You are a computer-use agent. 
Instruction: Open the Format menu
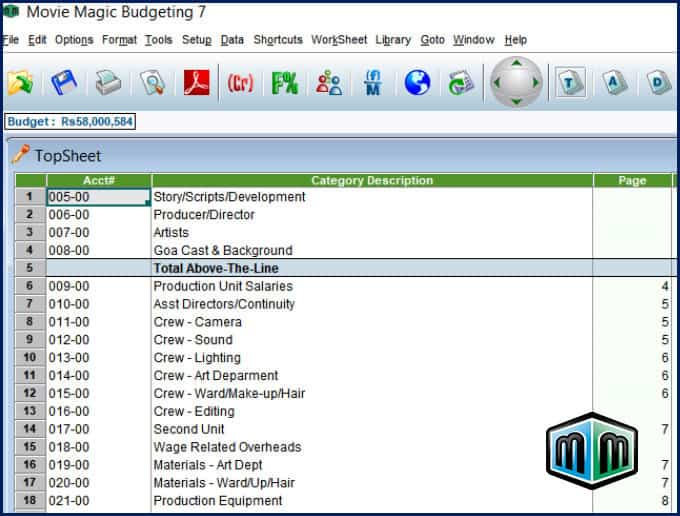click(119, 40)
